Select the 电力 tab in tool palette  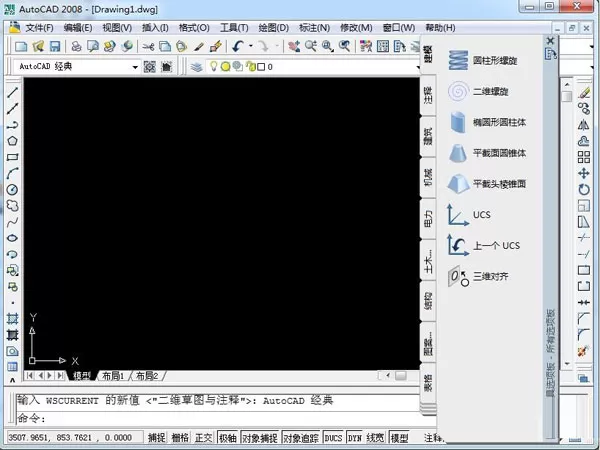[428, 219]
